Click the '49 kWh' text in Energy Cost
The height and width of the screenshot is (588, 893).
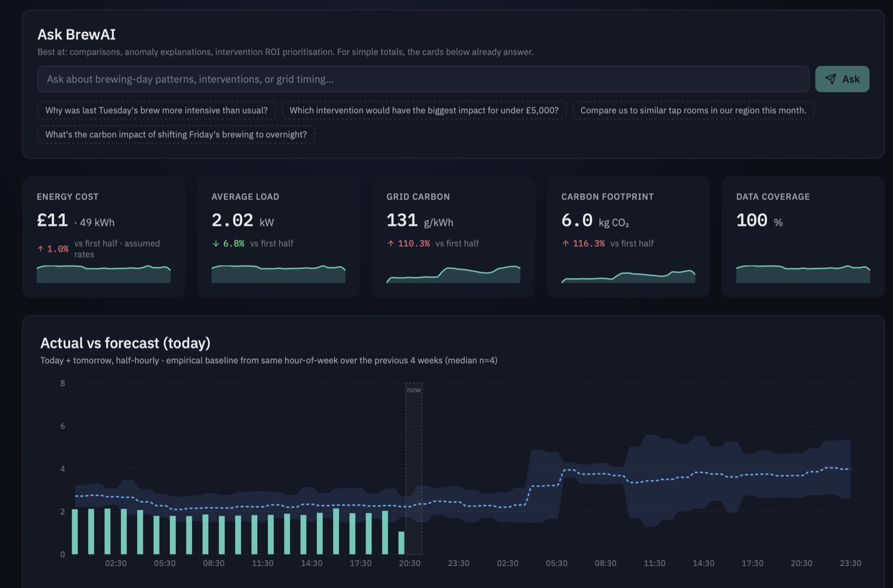[97, 223]
